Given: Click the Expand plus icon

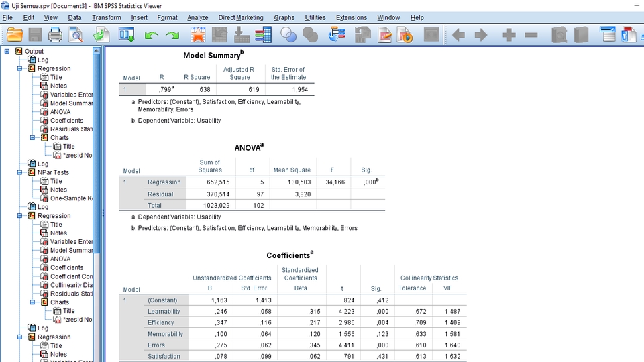Looking at the screenshot, I should click(x=509, y=35).
